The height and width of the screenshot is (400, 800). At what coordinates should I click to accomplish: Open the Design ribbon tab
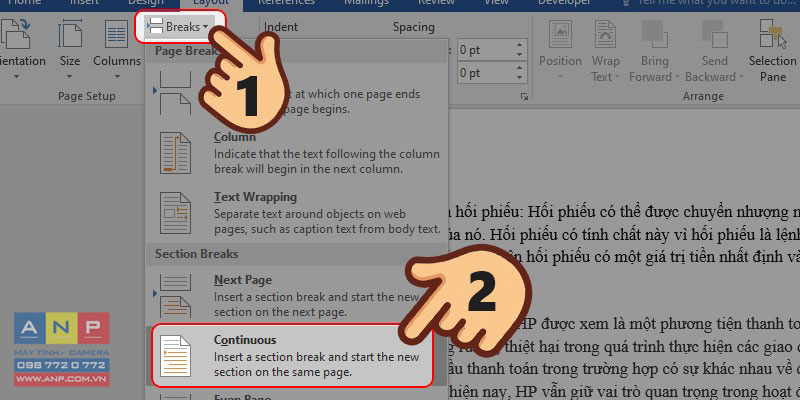tap(146, 4)
